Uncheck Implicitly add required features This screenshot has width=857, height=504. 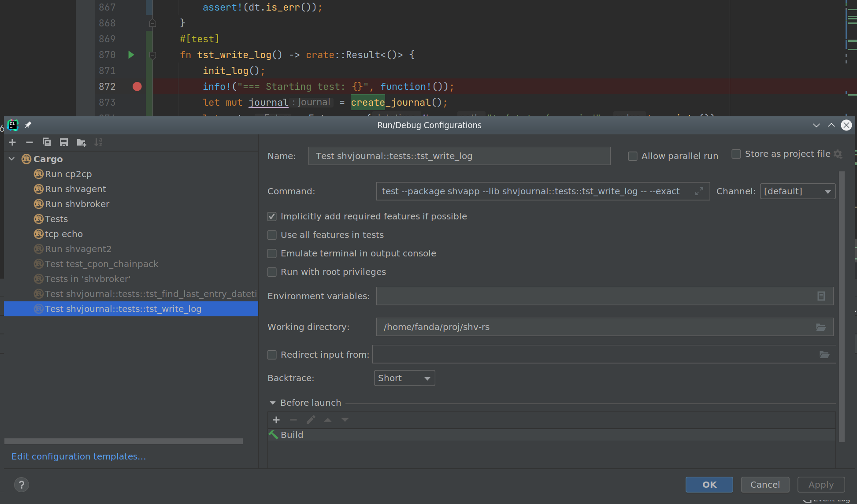[x=272, y=216]
